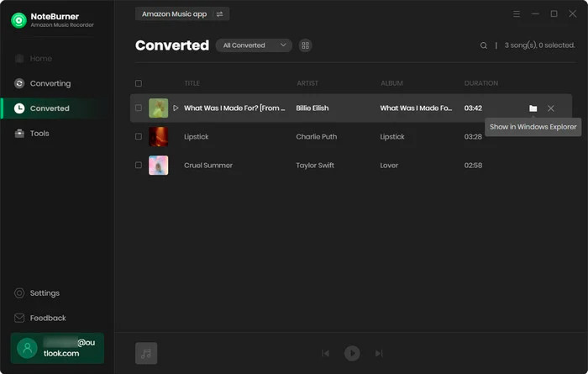Click the DURATION column header

tap(481, 83)
